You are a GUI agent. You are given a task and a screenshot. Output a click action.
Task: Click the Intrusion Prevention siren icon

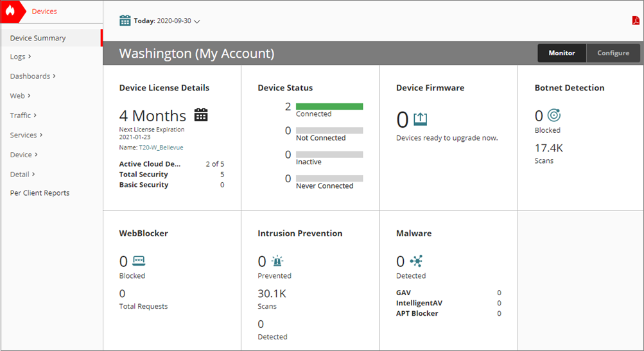click(x=277, y=261)
